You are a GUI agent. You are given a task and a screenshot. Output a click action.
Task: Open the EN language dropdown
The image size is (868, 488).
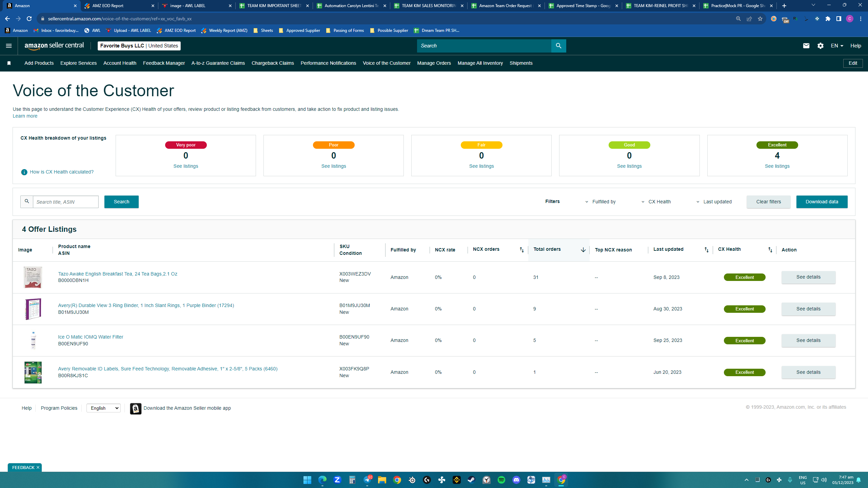click(837, 46)
